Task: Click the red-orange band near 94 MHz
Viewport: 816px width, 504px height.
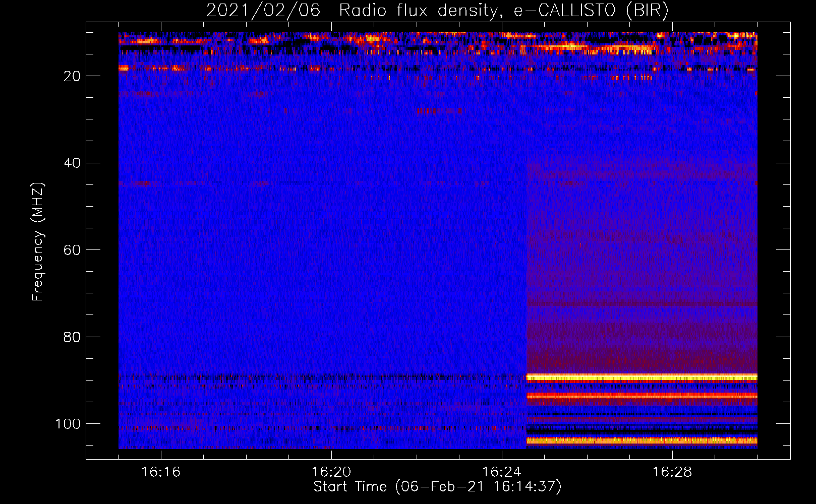Action: coord(642,396)
